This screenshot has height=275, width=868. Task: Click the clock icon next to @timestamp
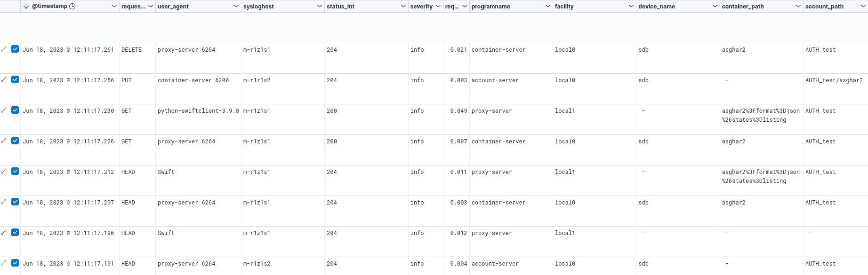[x=72, y=6]
